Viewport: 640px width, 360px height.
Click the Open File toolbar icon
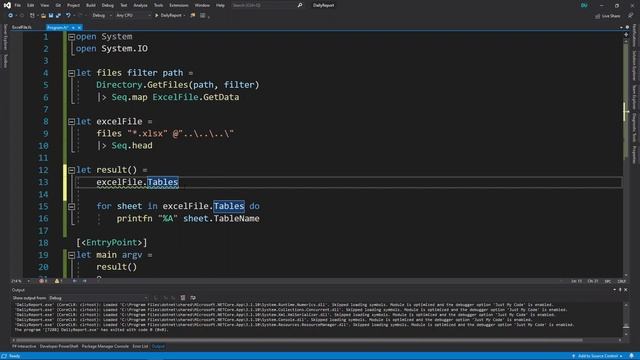(x=43, y=16)
